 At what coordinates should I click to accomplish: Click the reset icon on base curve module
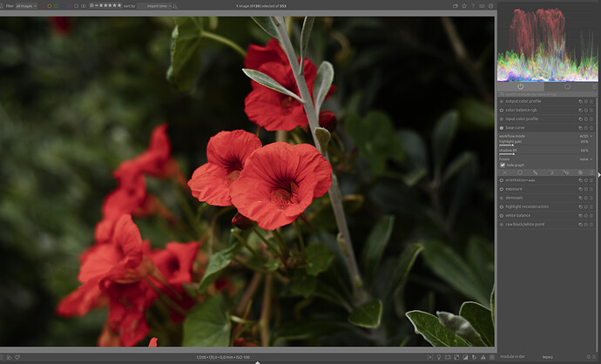585,127
